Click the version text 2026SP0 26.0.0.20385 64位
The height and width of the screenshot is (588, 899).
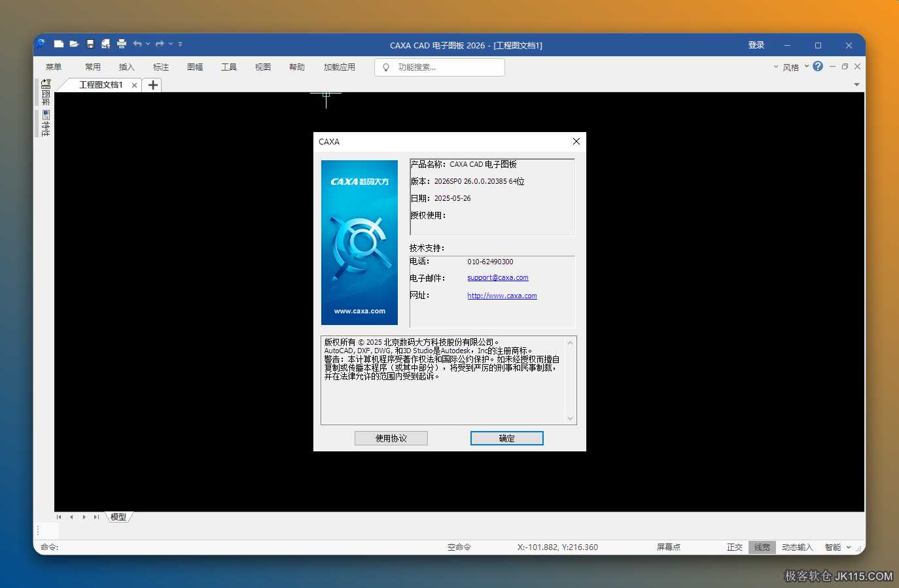click(x=480, y=181)
